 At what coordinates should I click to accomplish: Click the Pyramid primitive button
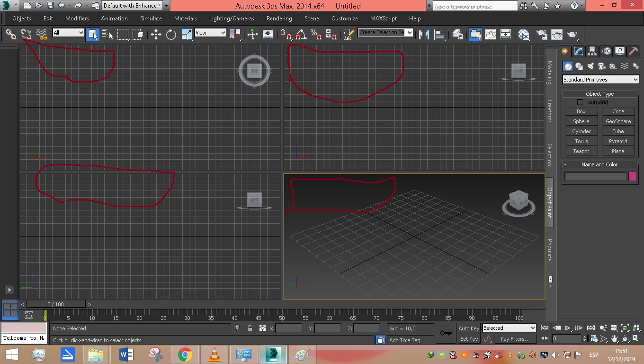click(618, 141)
